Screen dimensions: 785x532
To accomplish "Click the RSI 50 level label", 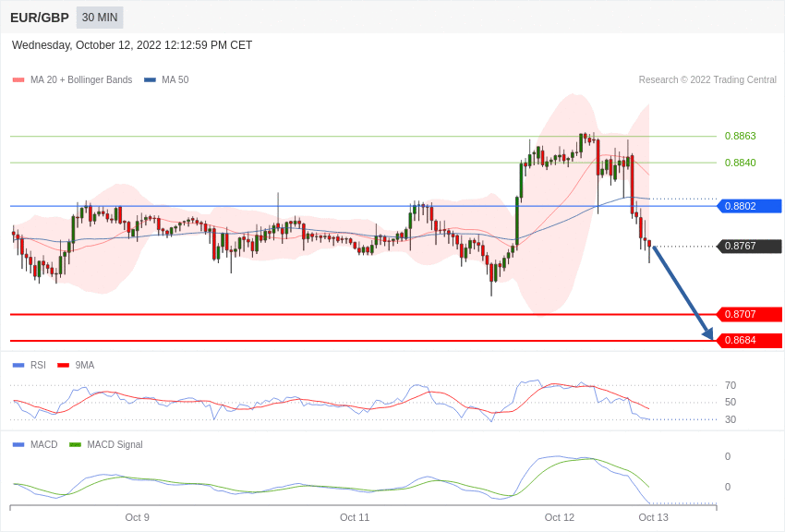I will (x=731, y=403).
